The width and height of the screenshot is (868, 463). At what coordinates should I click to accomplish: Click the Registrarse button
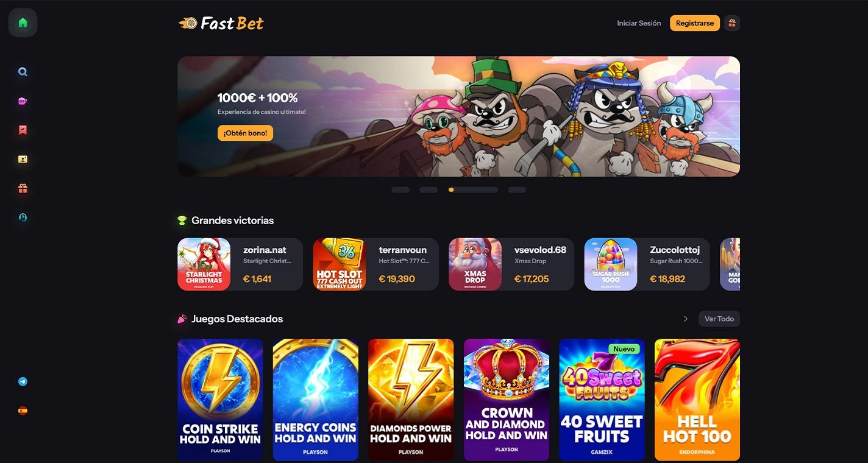click(x=695, y=23)
